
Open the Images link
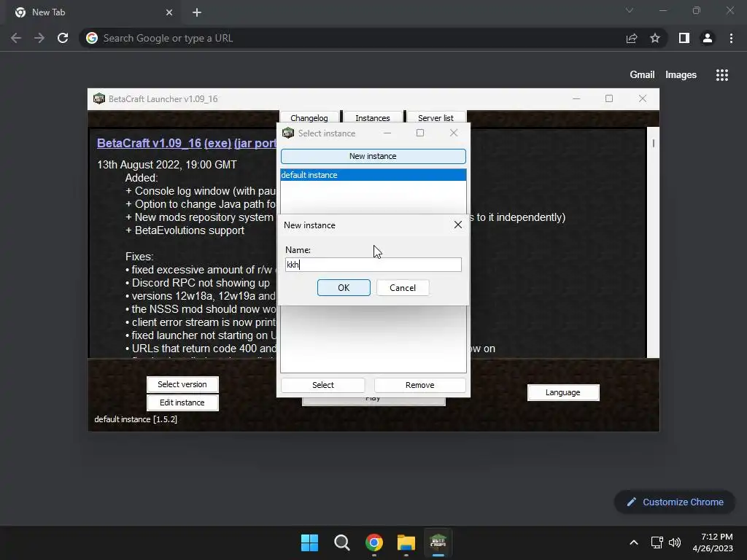pyautogui.click(x=681, y=75)
